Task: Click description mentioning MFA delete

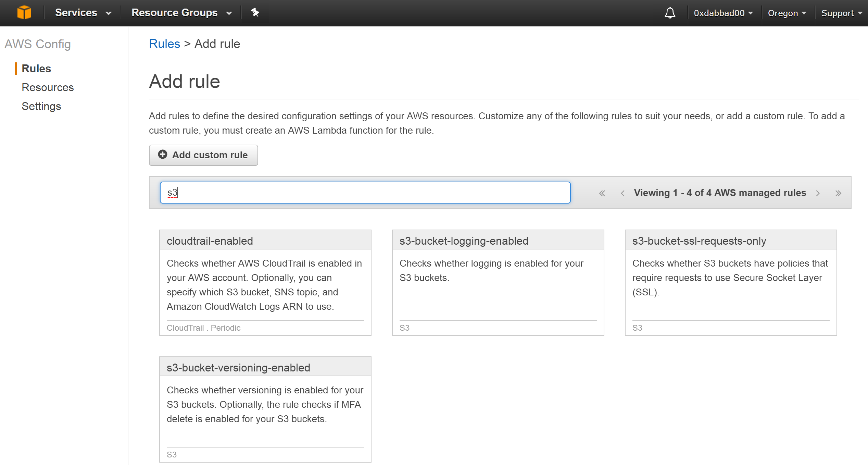Action: tap(265, 404)
